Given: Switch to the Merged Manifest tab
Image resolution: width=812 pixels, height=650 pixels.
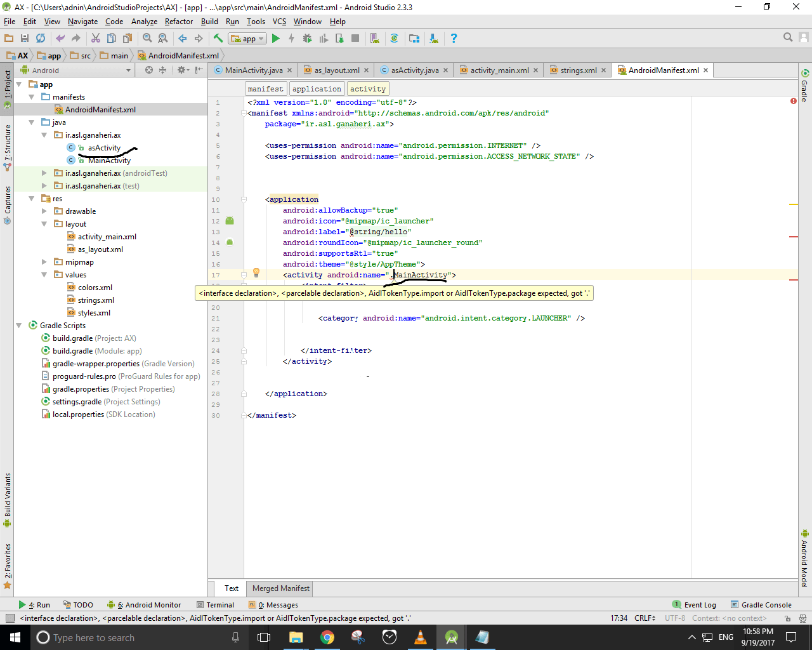Looking at the screenshot, I should pos(280,588).
